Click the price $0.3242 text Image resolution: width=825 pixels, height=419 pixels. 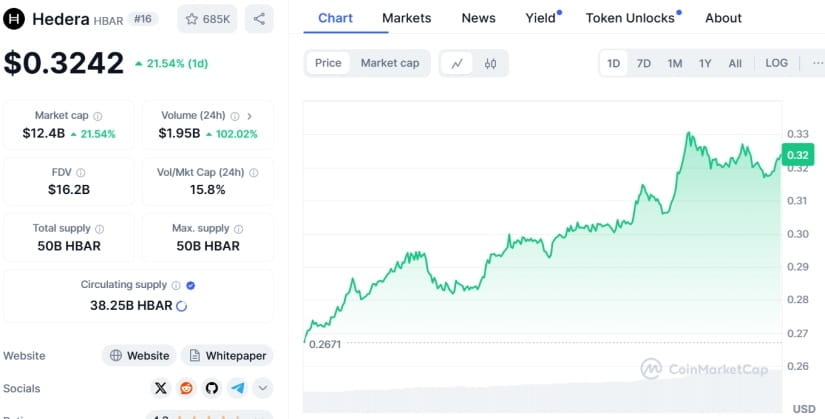(64, 63)
